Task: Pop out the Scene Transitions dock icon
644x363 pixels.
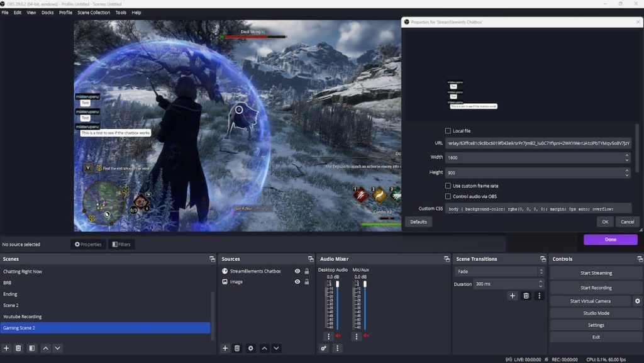Action: 543,259
